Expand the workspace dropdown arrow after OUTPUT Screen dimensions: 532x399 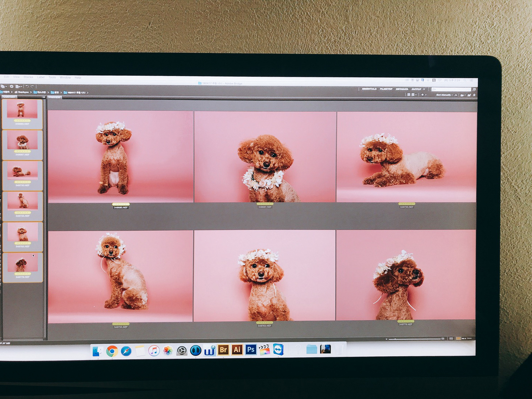[424, 89]
